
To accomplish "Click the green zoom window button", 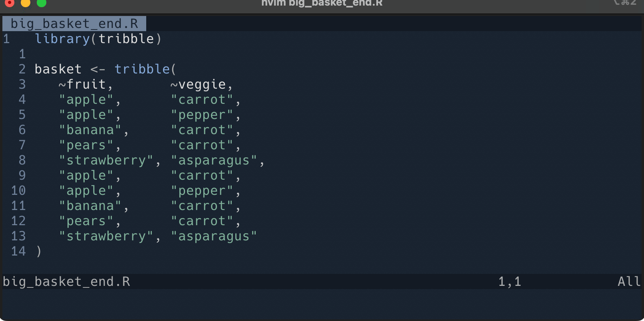I will click(x=42, y=3).
